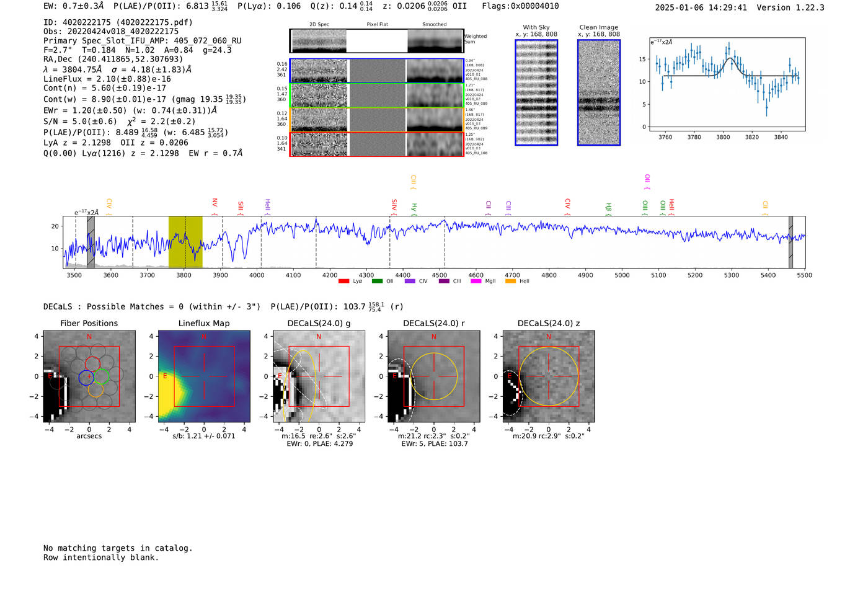
Task: Click the emission line Gaussian fit plot
Action: pos(727,84)
